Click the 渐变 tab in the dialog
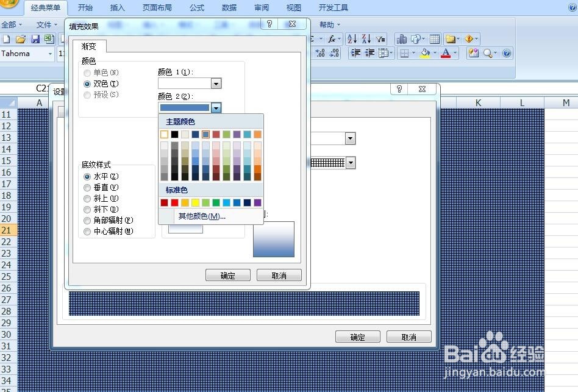This screenshot has height=392, width=578. (x=89, y=46)
